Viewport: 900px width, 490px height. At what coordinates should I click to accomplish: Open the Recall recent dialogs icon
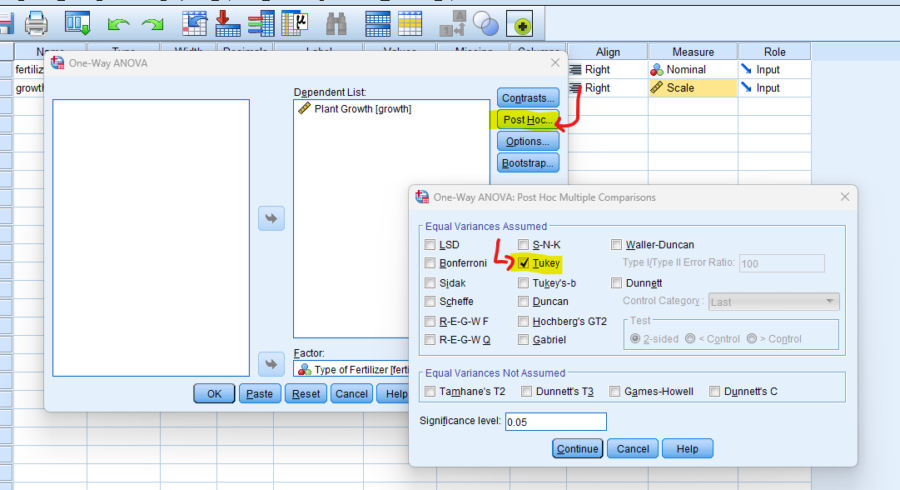[x=77, y=21]
